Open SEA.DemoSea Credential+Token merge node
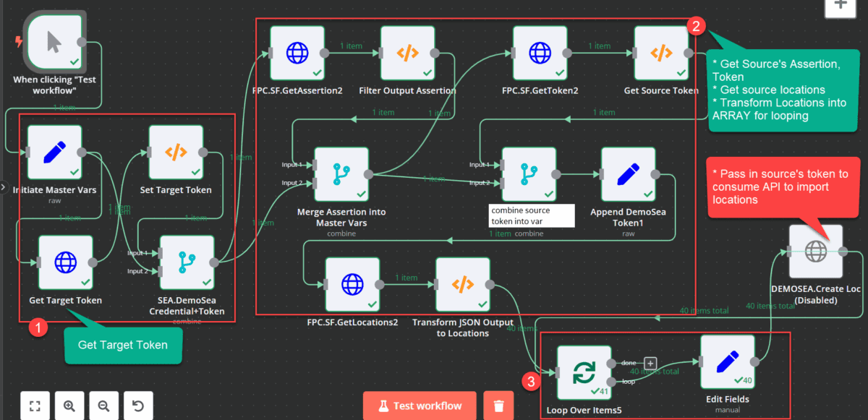868x420 pixels. pos(187,262)
